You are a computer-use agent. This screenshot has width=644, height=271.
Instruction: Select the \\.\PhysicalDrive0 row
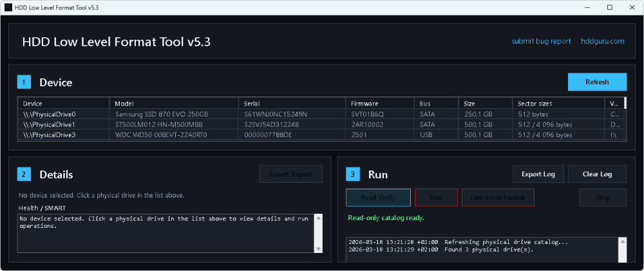tap(322, 114)
